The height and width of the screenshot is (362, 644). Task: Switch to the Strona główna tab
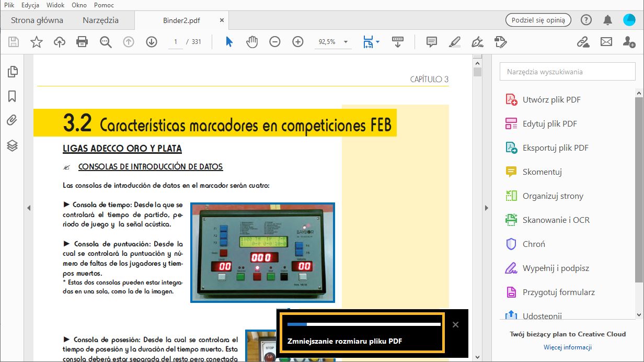37,20
